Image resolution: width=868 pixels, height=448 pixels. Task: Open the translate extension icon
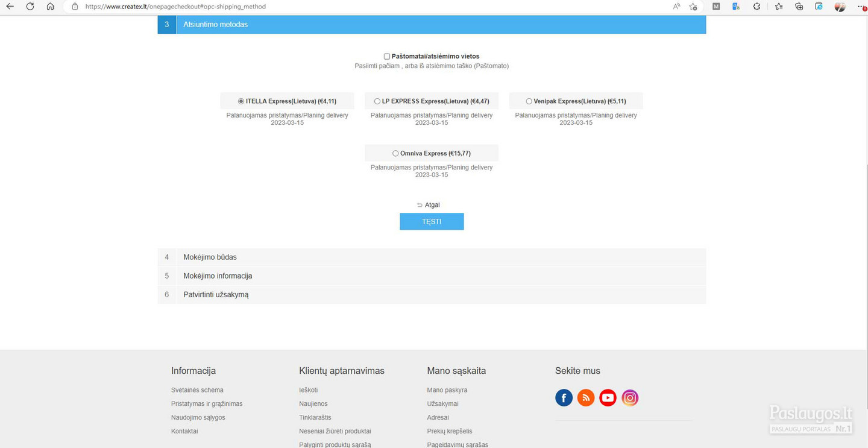pyautogui.click(x=736, y=7)
